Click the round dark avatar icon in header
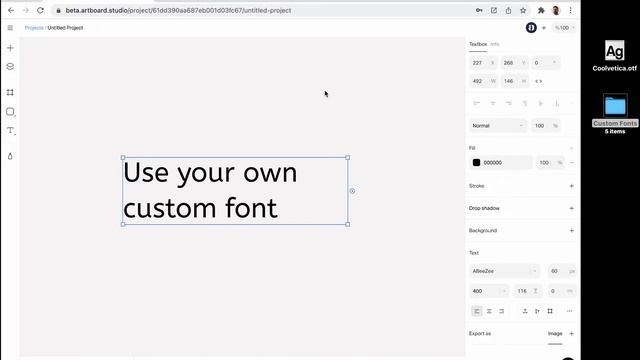 coord(531,28)
